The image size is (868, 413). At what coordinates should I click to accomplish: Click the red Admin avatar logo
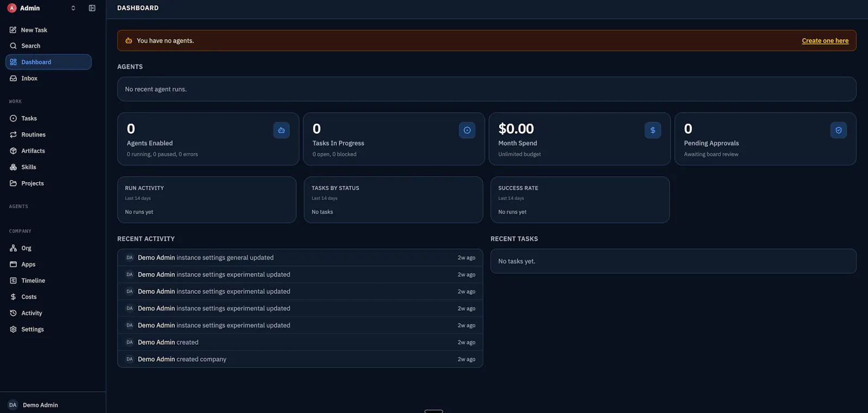[x=12, y=8]
